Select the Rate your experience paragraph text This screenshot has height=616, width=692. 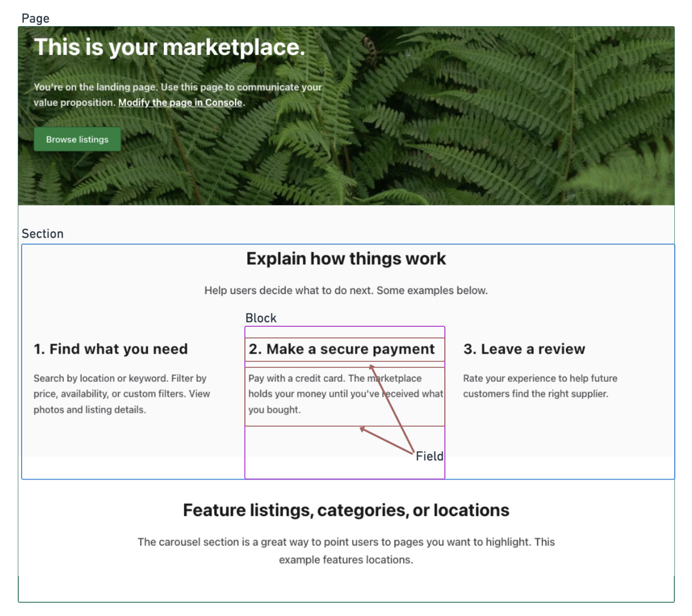540,386
